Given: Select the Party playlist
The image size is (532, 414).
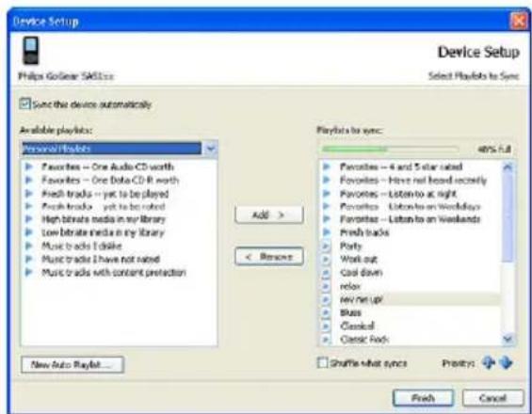Looking at the screenshot, I should (351, 246).
